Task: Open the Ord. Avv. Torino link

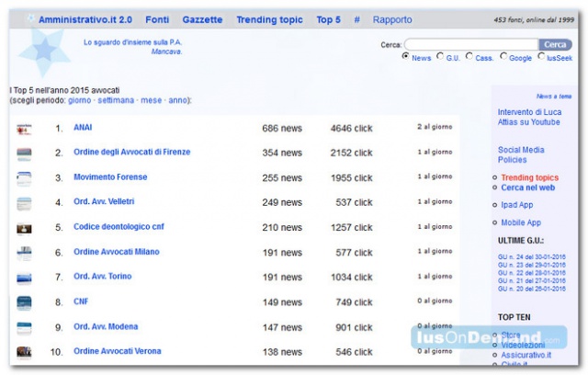Action: (103, 277)
